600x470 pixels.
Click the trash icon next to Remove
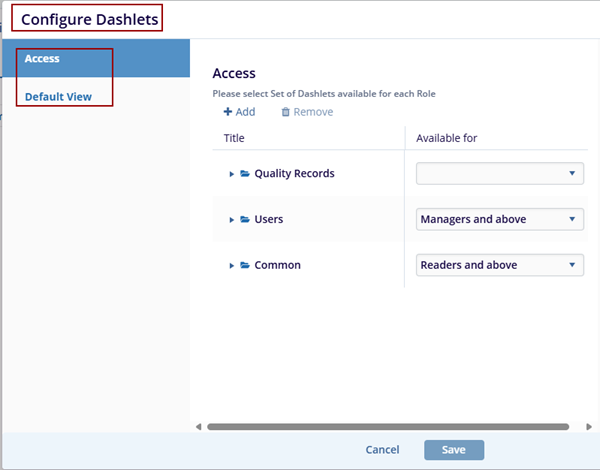pyautogui.click(x=285, y=112)
